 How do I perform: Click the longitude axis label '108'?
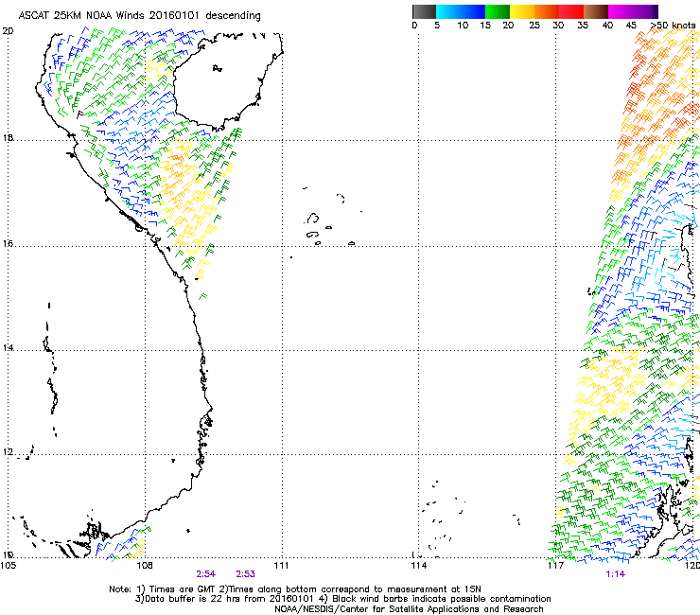tap(145, 566)
